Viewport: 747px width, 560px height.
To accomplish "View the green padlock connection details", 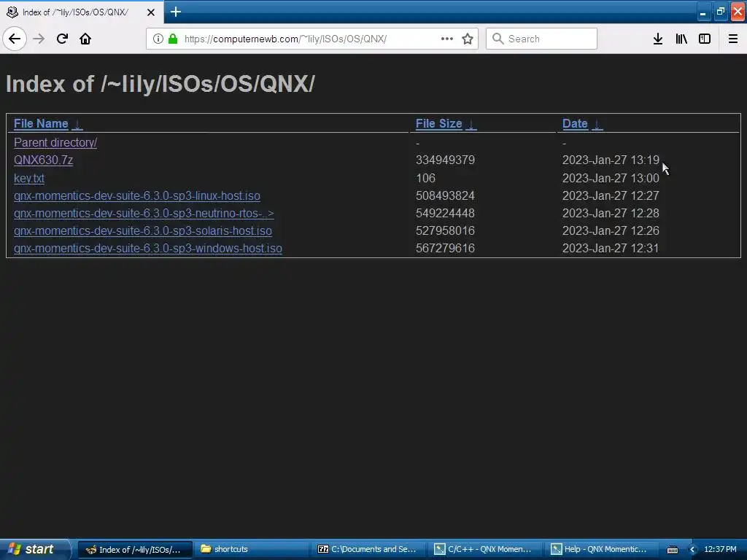I will coord(173,39).
